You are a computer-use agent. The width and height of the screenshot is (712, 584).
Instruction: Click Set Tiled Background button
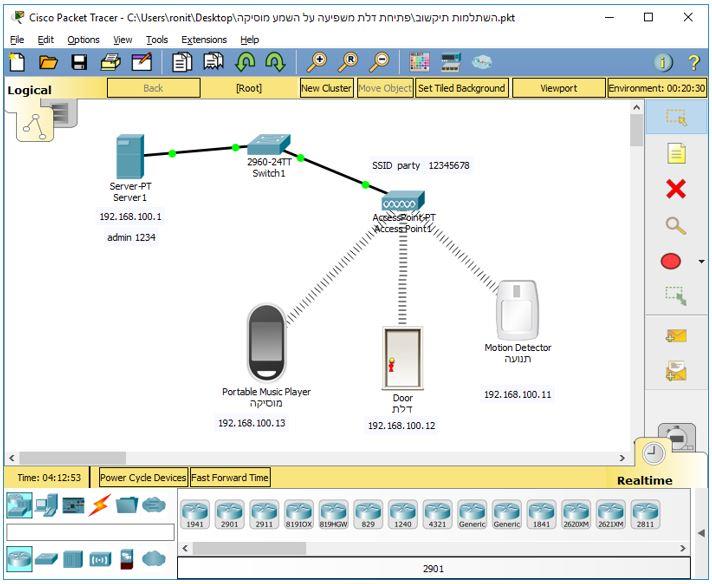pyautogui.click(x=461, y=88)
